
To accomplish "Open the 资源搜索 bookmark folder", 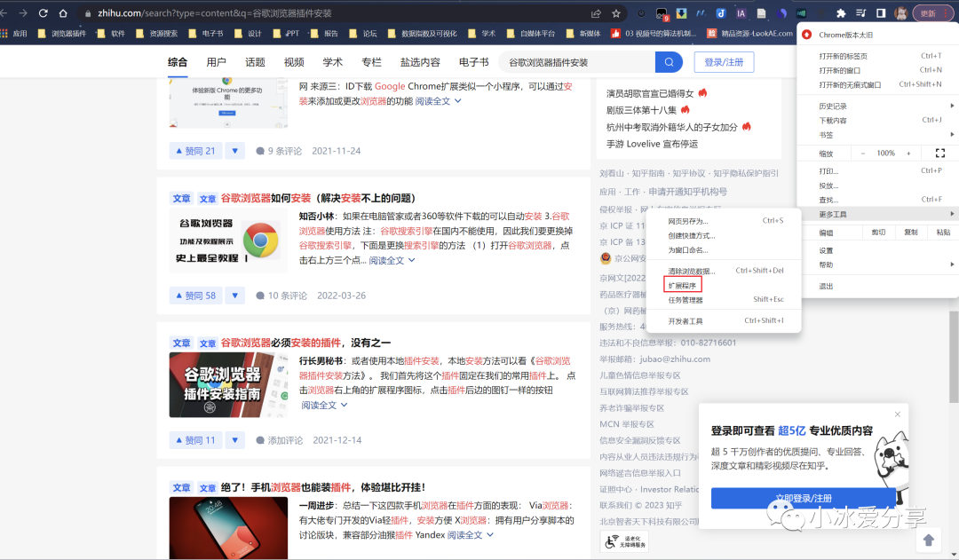I will (x=156, y=34).
